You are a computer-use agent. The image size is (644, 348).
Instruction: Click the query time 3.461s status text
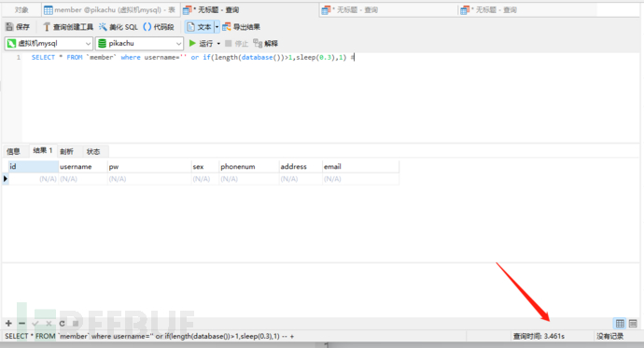click(x=539, y=336)
